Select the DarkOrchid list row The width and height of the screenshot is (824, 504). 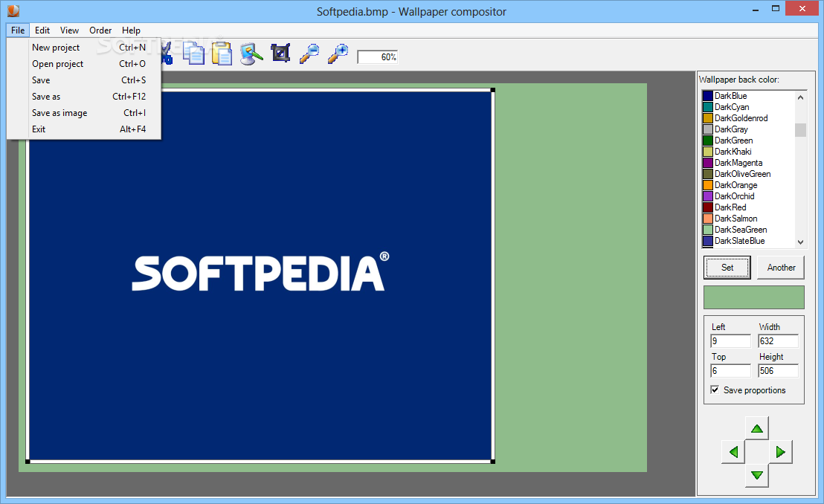click(x=748, y=196)
